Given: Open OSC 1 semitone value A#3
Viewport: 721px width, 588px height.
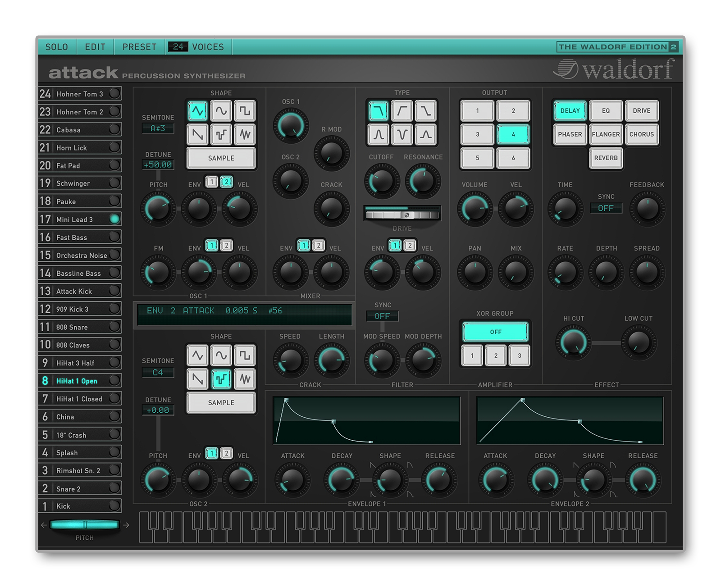Looking at the screenshot, I should click(158, 128).
